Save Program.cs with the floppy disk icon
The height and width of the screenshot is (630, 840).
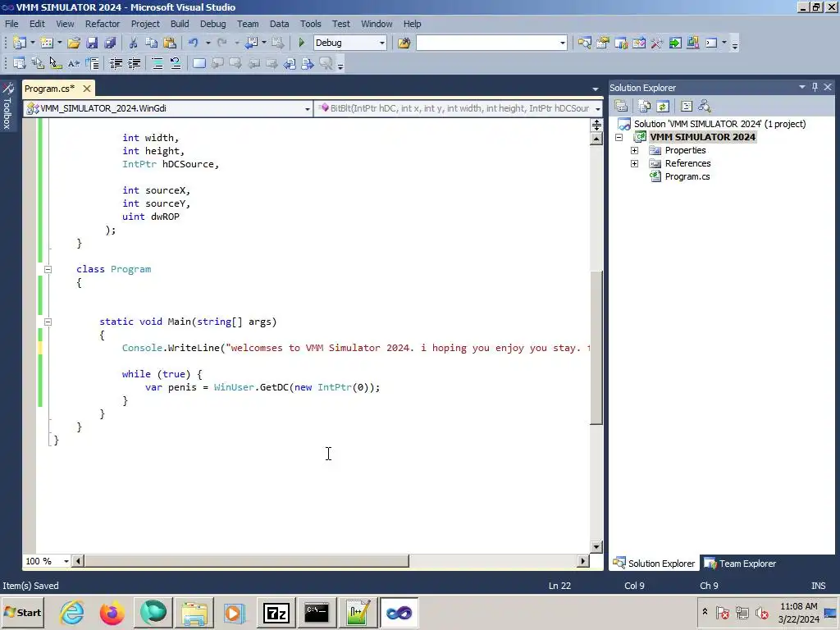coord(92,43)
